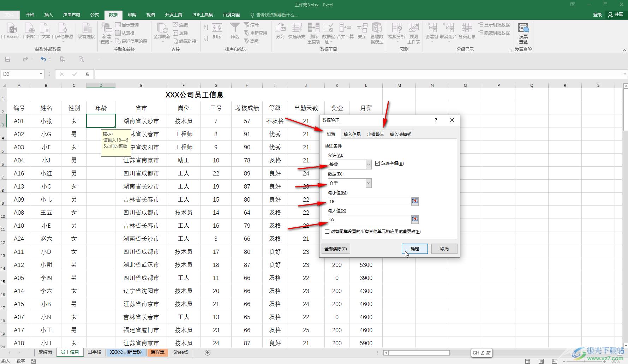Screen dimensions: 628x364
Task: Open the Insert (插入) ribbon tab
Action: (48, 15)
